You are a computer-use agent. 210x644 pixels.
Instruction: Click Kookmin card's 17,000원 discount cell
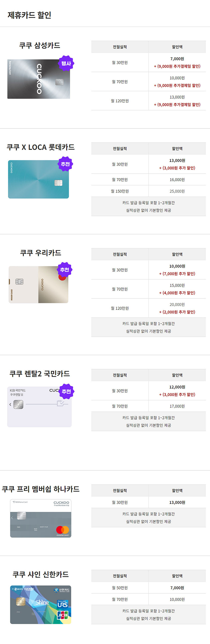tap(177, 406)
